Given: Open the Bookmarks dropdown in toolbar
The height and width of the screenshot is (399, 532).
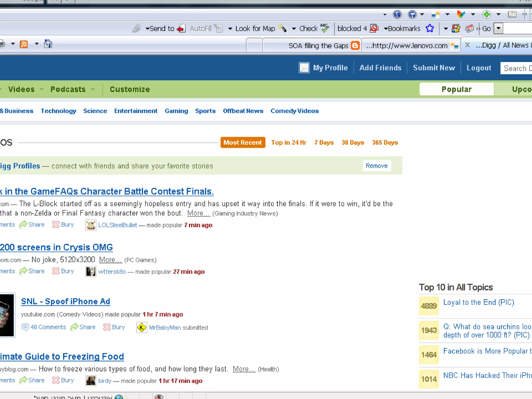Looking at the screenshot, I should (x=402, y=29).
